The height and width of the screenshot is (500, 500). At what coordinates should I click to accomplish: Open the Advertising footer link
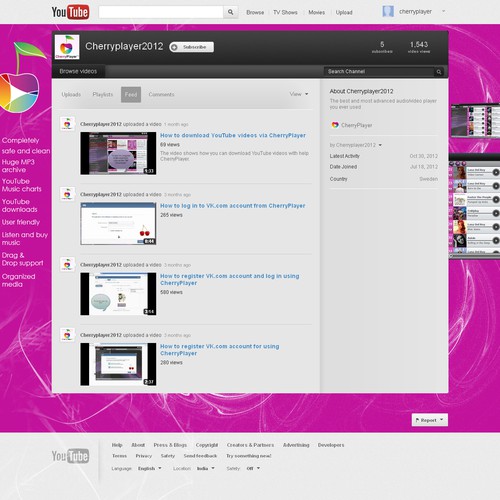coord(296,445)
